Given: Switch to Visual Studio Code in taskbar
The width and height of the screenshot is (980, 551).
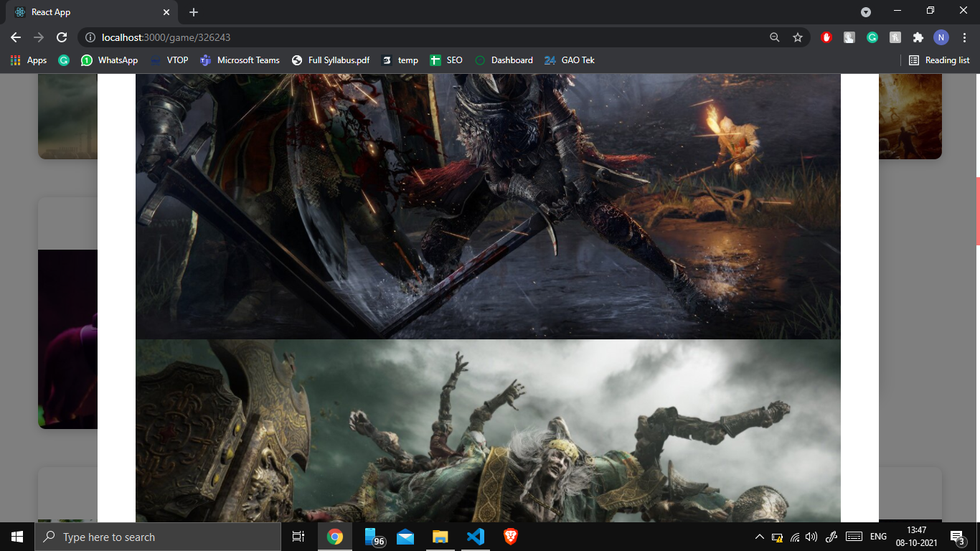Looking at the screenshot, I should 476,537.
